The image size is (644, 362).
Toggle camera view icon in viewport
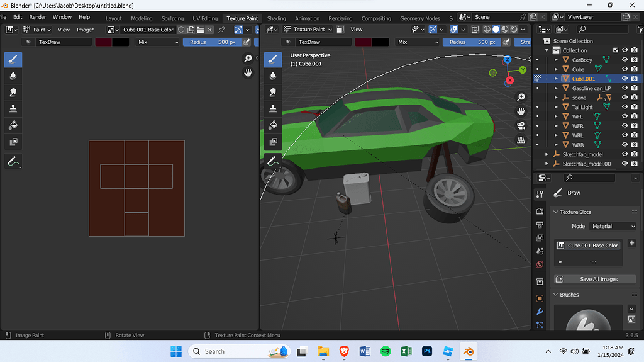coord(521,125)
